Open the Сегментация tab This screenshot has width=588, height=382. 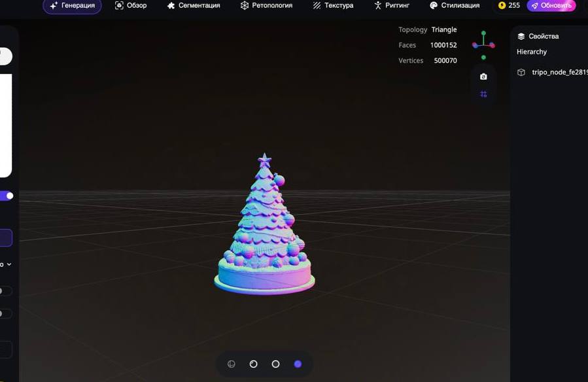194,6
